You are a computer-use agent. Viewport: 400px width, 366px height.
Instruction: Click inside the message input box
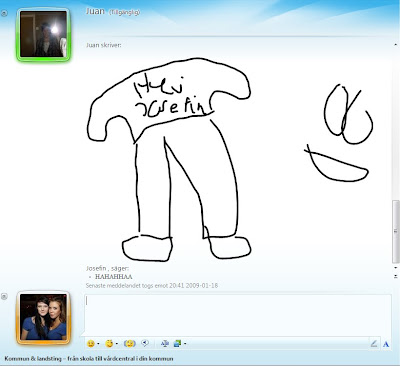coord(237,315)
